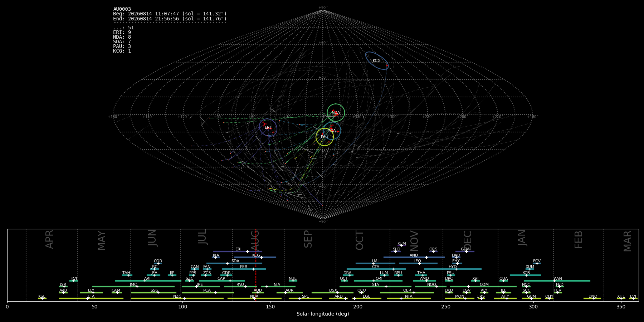644x322 pixels.
Task: Click the red current-date line in timeline
Action: coord(256,265)
